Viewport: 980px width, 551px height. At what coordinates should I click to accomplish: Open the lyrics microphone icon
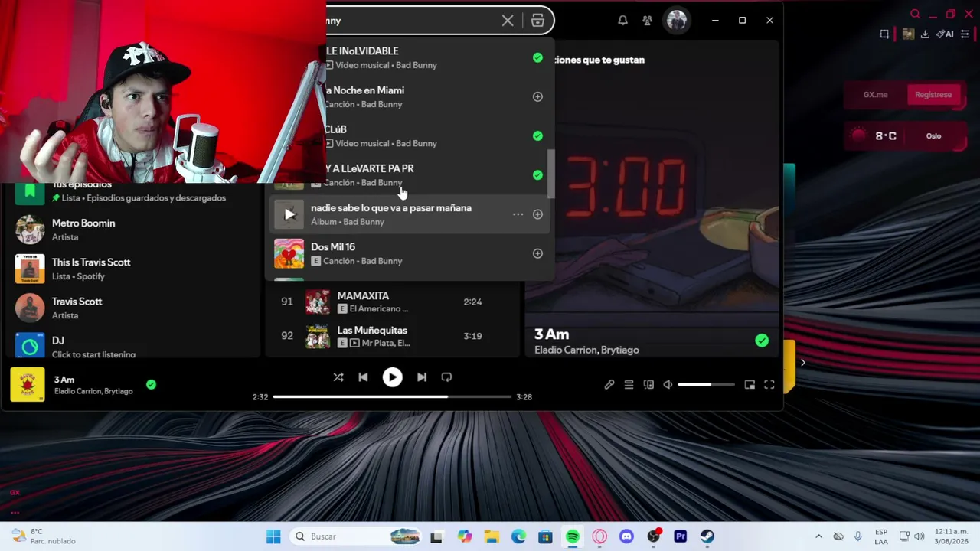609,385
